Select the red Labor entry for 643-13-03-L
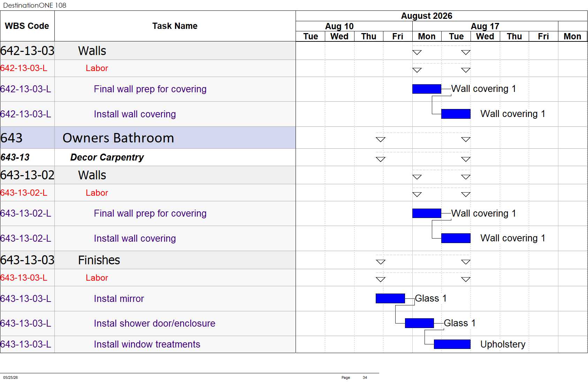Screen dimensions: 588x382 pyautogui.click(x=97, y=278)
